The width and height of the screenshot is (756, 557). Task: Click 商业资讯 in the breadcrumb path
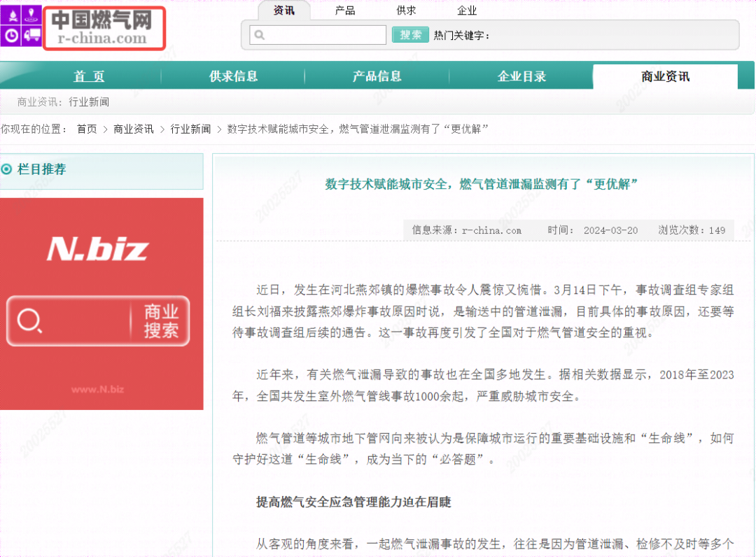pyautogui.click(x=133, y=129)
